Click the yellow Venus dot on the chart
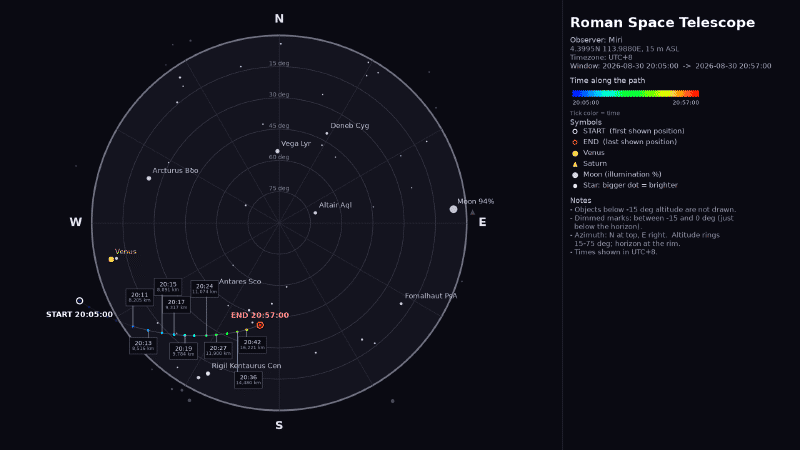 tap(111, 260)
